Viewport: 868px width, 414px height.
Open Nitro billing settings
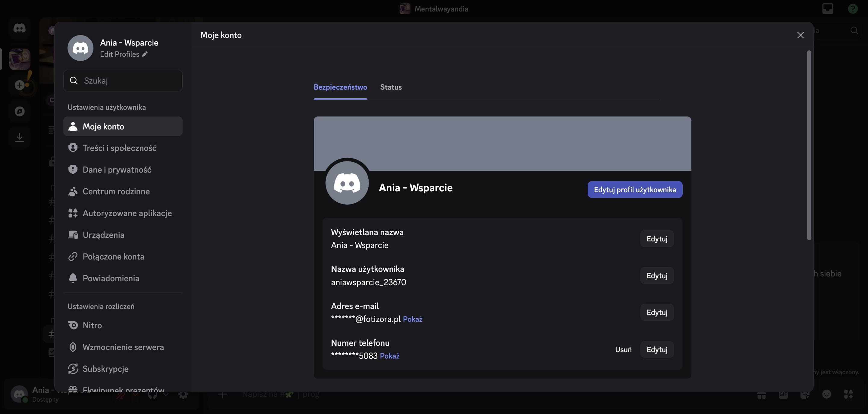click(x=123, y=325)
